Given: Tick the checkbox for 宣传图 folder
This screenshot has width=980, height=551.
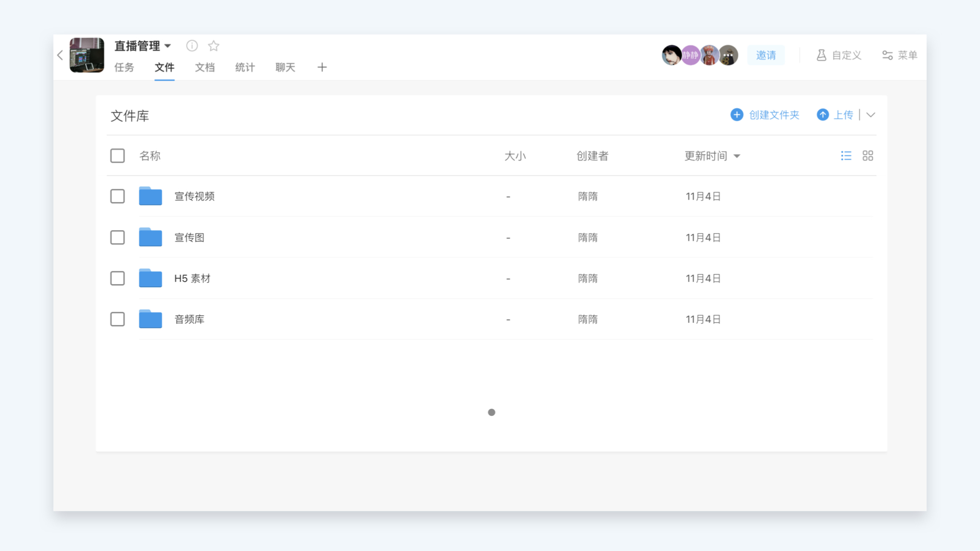Looking at the screenshot, I should (117, 237).
